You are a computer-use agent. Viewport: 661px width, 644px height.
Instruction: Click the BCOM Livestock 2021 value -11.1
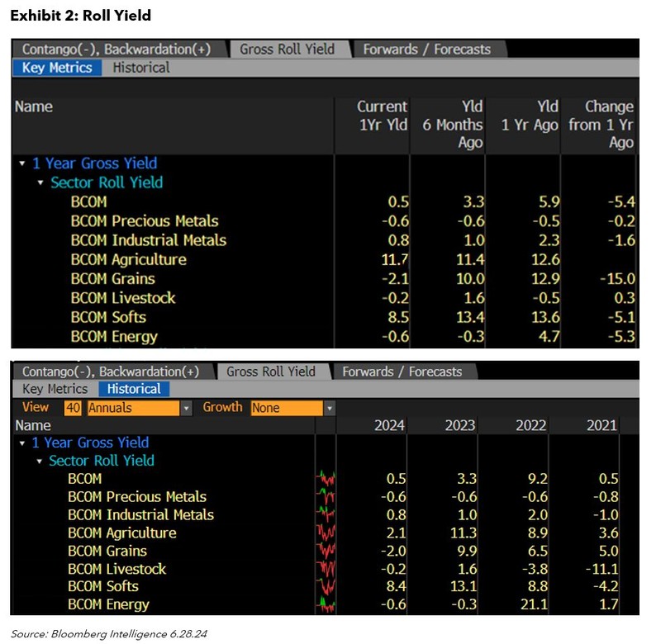pyautogui.click(x=602, y=570)
